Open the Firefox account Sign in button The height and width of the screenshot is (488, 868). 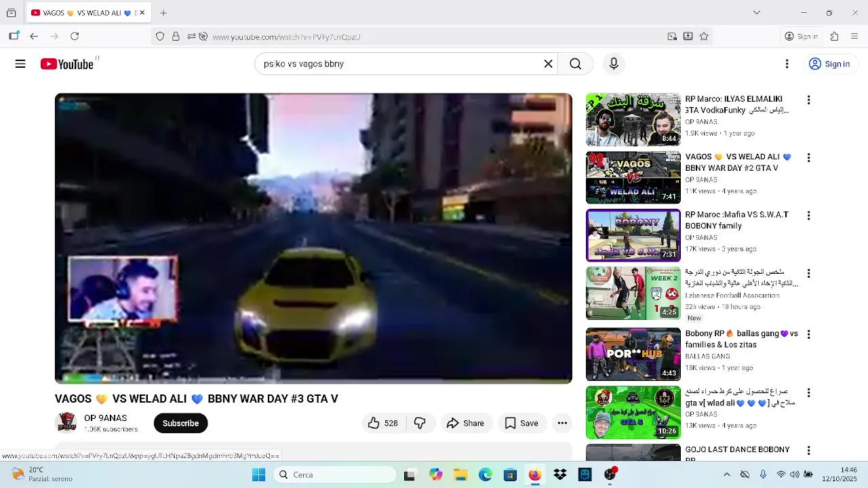[x=801, y=37]
